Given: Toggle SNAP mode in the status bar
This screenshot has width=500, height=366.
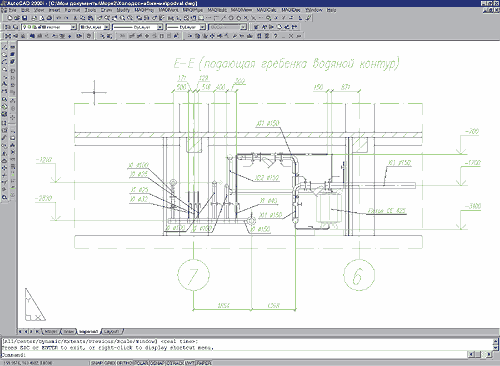Looking at the screenshot, I should (96, 363).
